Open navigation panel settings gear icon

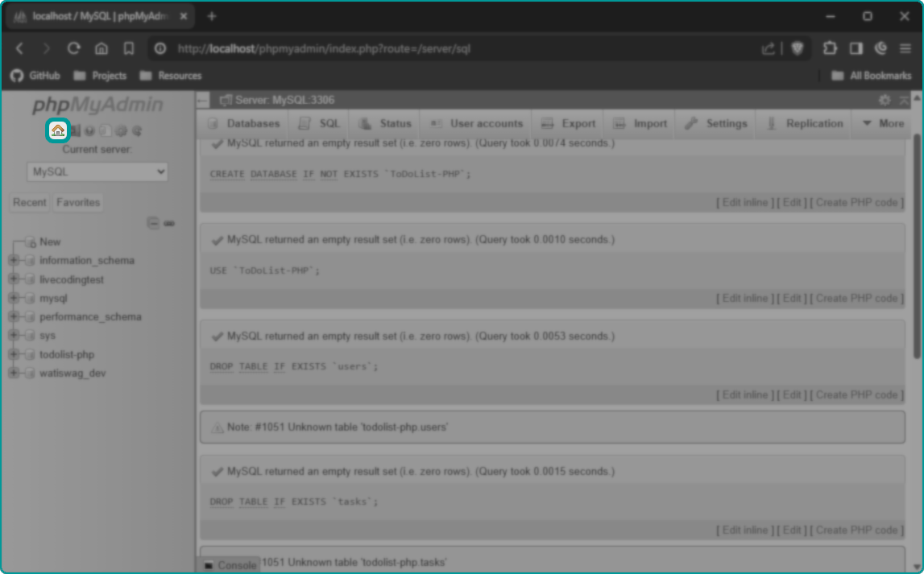[122, 130]
